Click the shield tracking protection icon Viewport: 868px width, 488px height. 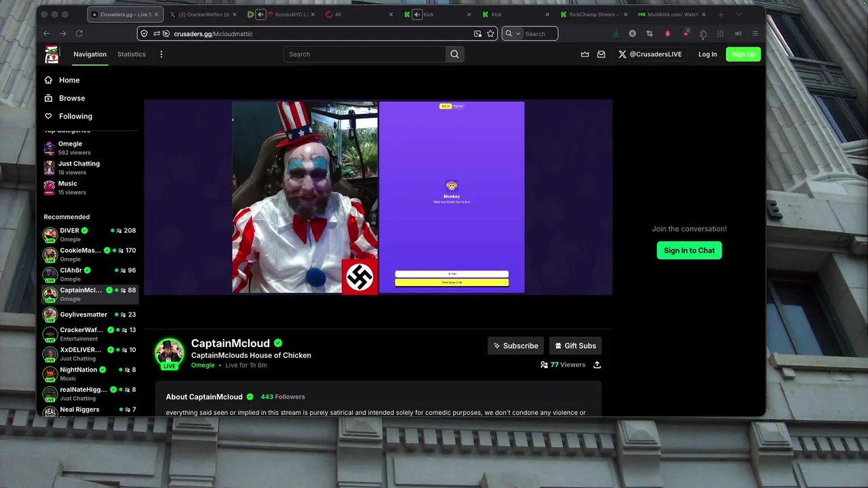point(144,34)
